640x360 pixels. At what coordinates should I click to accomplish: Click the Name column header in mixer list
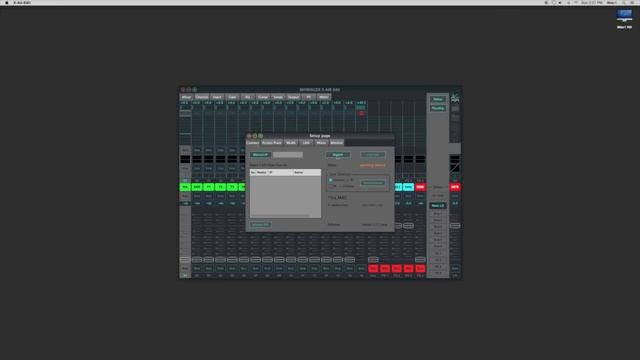(x=307, y=173)
